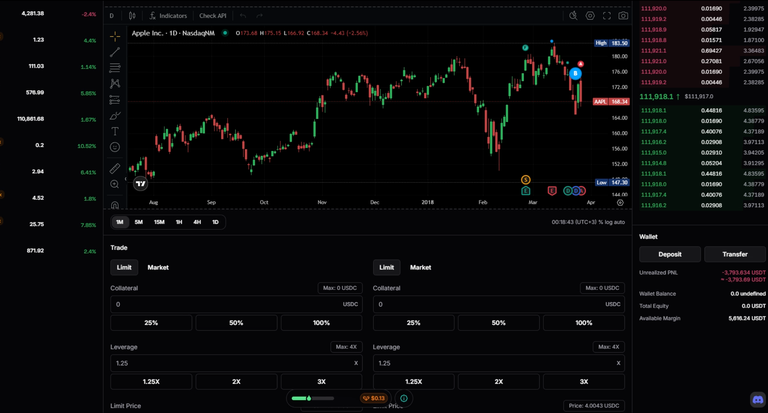
Task: Select Limit in the left trade form
Action: pyautogui.click(x=124, y=267)
